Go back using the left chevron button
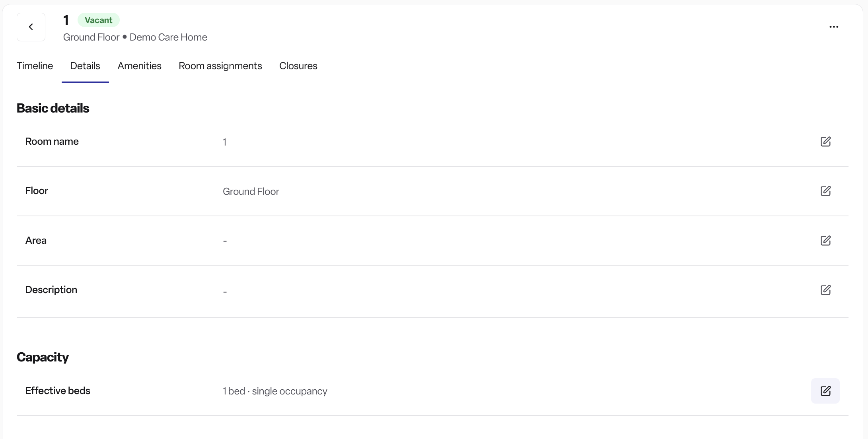Viewport: 868px width, 439px height. click(31, 27)
